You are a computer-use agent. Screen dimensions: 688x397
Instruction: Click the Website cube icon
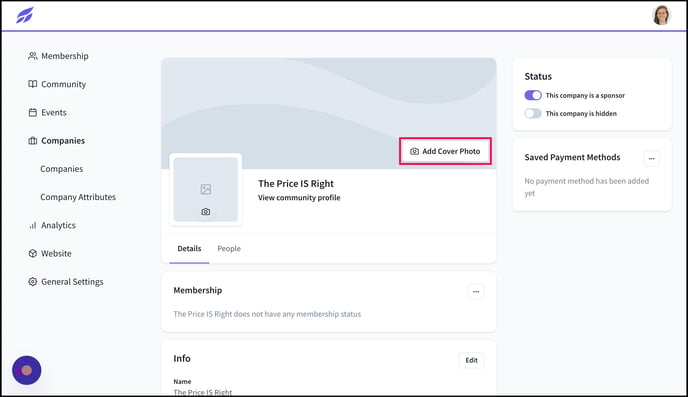(x=32, y=254)
